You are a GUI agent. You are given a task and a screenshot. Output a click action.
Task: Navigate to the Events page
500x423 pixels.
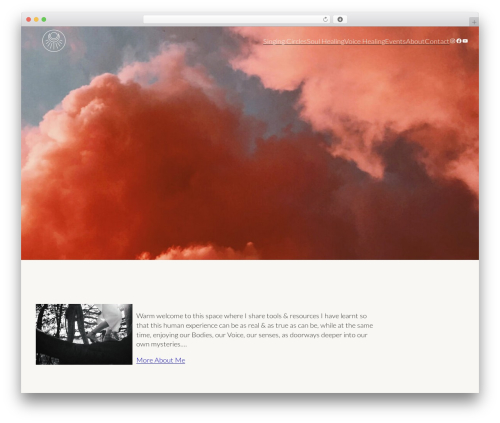[x=395, y=41]
